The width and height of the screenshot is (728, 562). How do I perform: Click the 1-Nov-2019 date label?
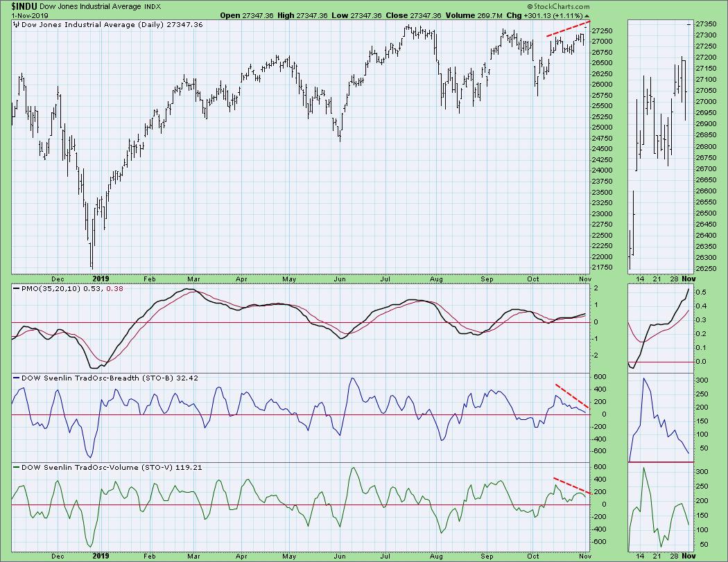point(30,16)
